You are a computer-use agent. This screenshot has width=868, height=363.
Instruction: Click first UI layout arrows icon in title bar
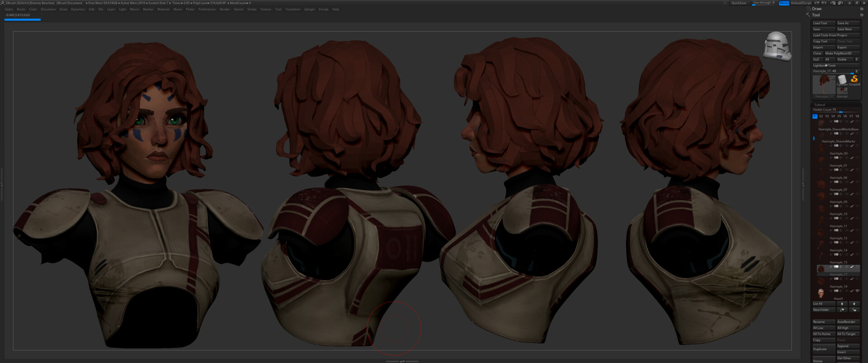[x=817, y=3]
